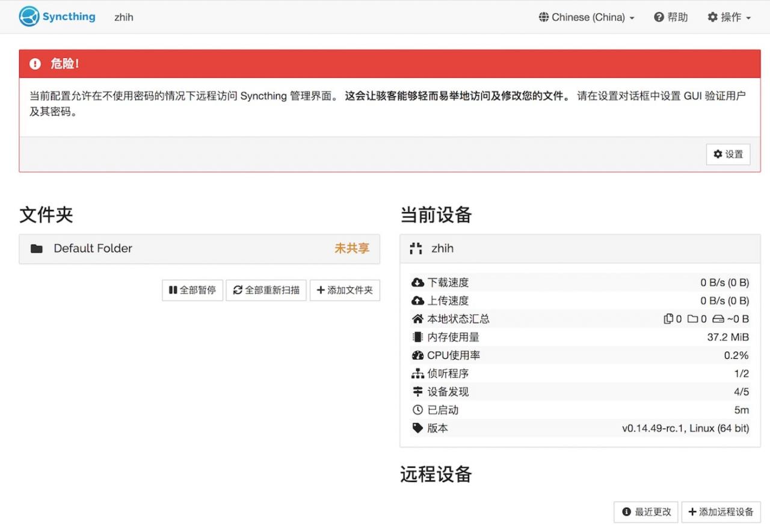Click the help question-mark icon
770x532 pixels.
659,17
